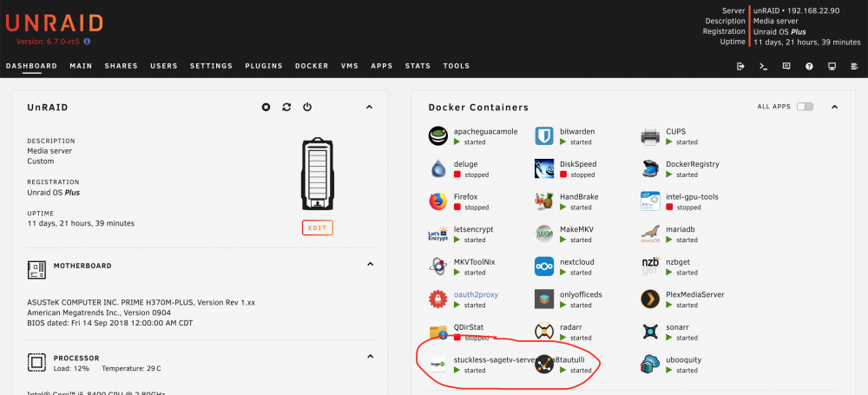Click the radarr container icon
The image size is (868, 395).
544,332
